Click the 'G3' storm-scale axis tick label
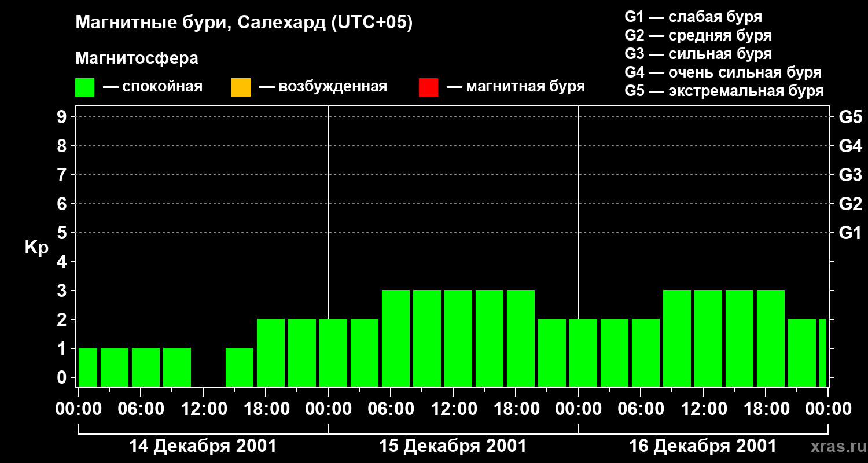 [850, 175]
